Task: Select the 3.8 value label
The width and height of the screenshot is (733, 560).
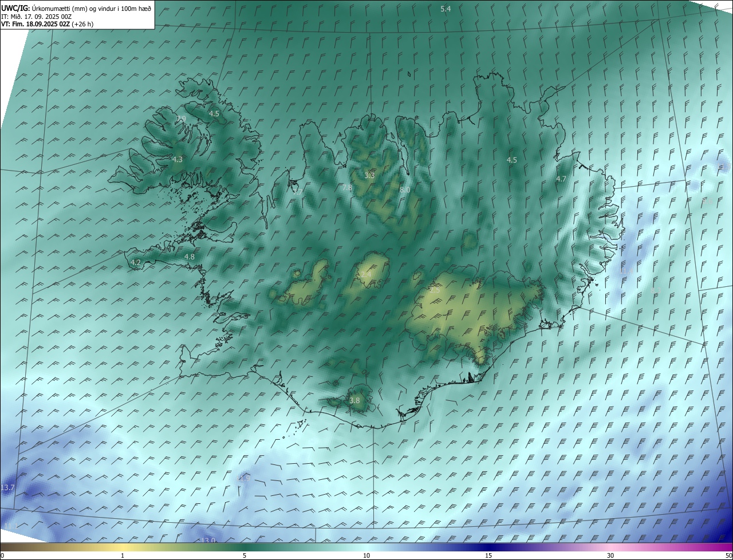Action: (354, 401)
